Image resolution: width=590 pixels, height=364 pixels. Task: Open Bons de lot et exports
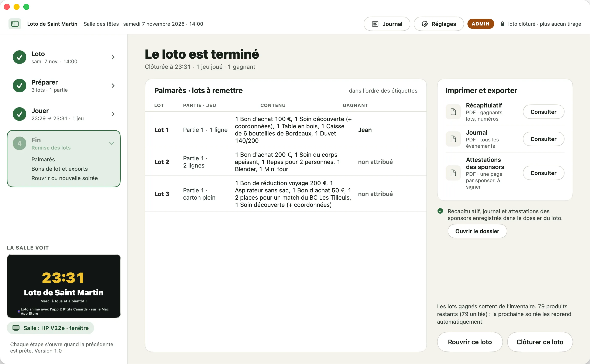tap(59, 169)
